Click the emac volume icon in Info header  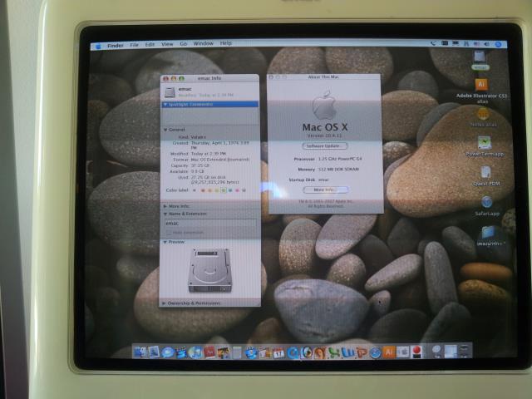[x=170, y=92]
